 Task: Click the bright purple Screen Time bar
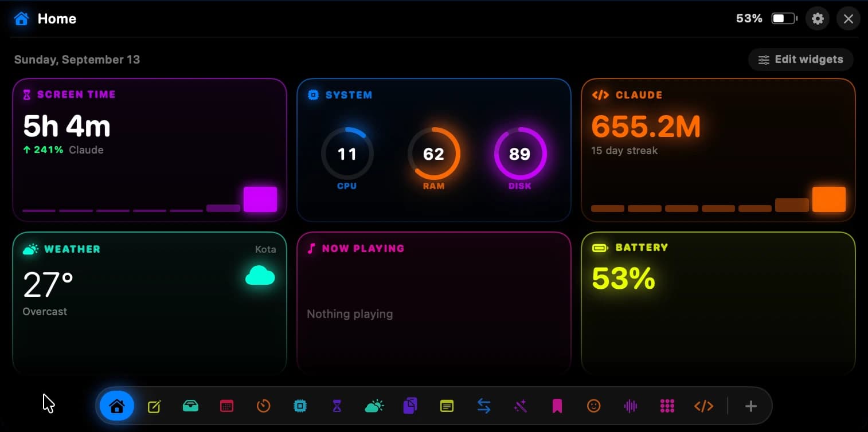coord(260,199)
